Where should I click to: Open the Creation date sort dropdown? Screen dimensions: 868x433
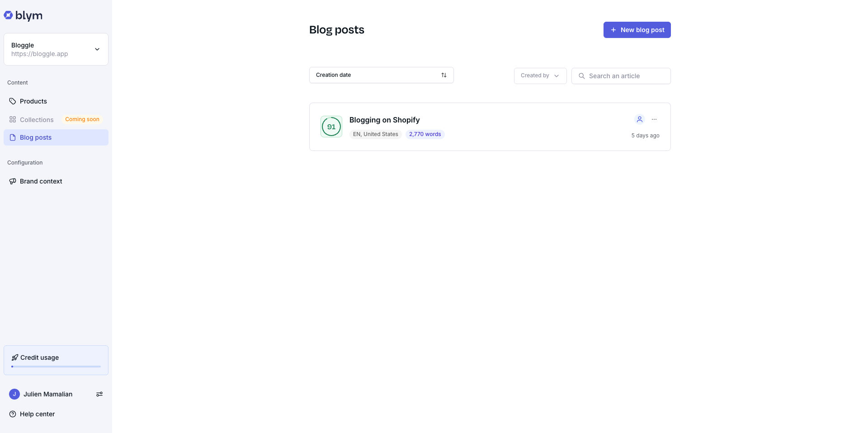375,75
